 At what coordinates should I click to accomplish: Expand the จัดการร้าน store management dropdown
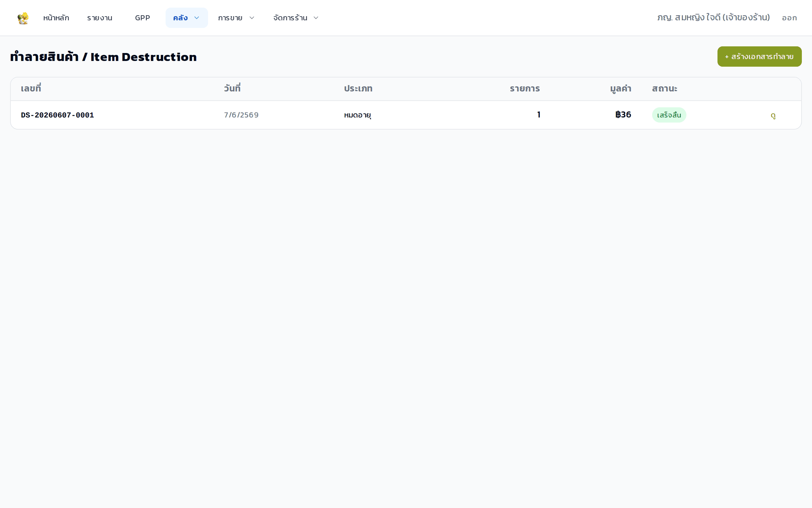pos(296,18)
